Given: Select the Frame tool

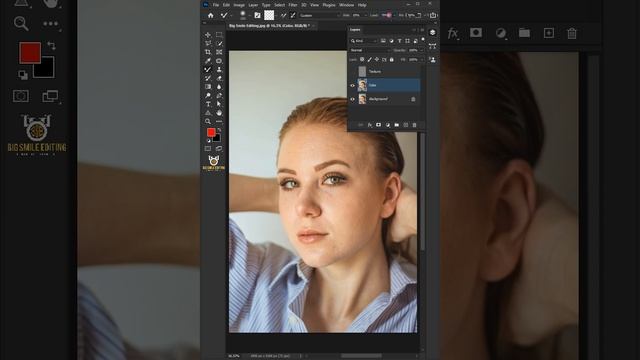Looking at the screenshot, I should click(219, 52).
